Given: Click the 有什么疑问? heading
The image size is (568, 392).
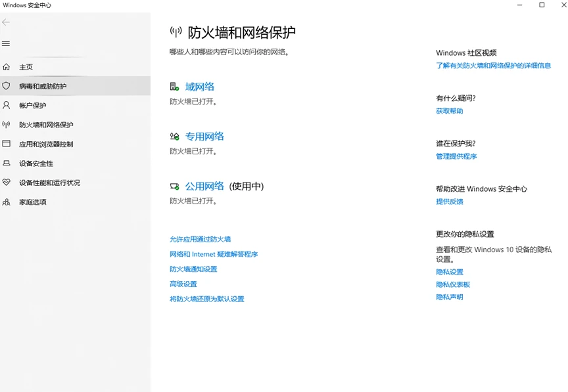Looking at the screenshot, I should (x=456, y=98).
